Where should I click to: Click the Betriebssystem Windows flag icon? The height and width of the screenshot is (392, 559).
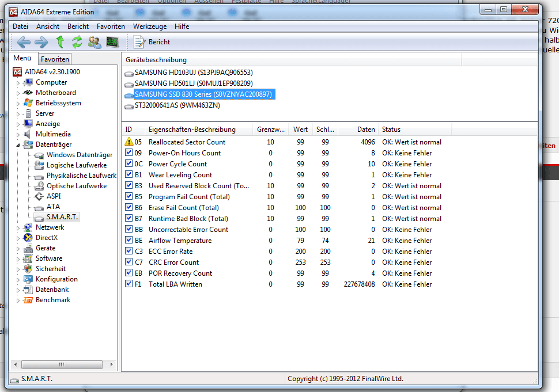coord(28,103)
